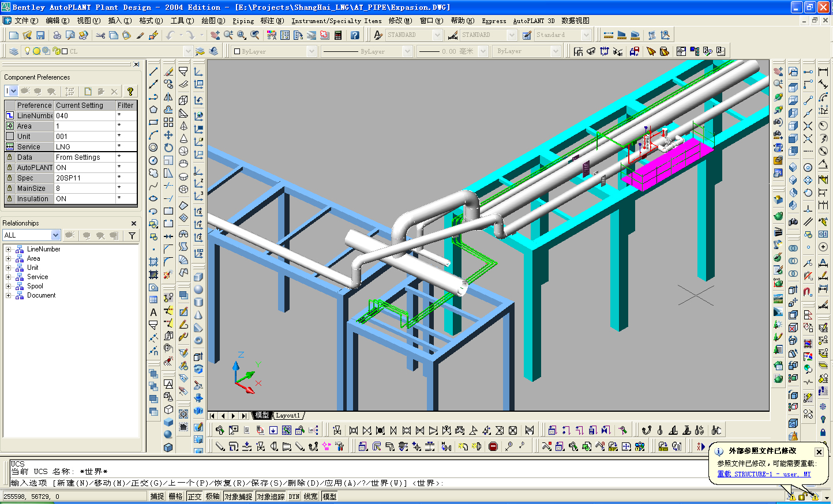Save the drawing with the floppy icon
The width and height of the screenshot is (833, 504).
click(40, 35)
